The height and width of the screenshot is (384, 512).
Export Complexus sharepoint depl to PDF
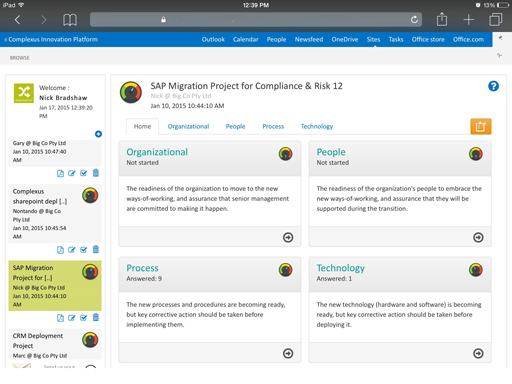click(x=60, y=250)
